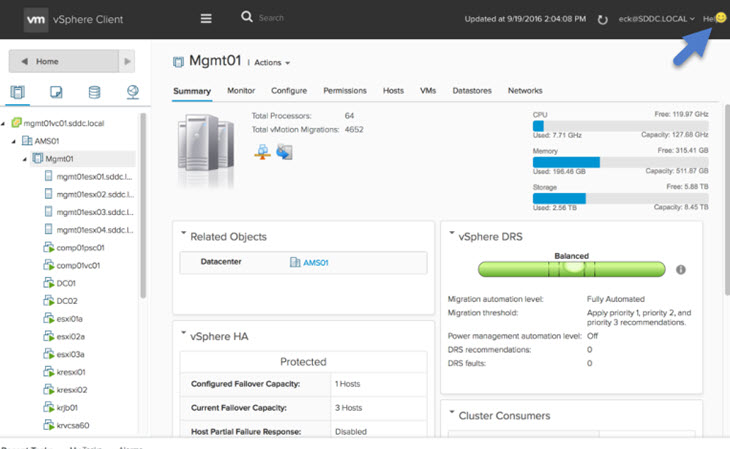Click the DRS balance info icon
Viewport: 730px width, 449px height.
coord(681,270)
